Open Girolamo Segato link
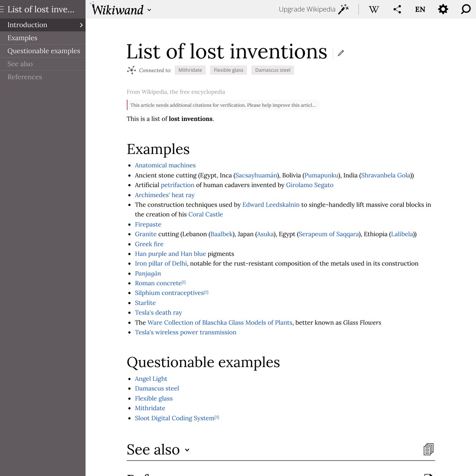 click(310, 185)
